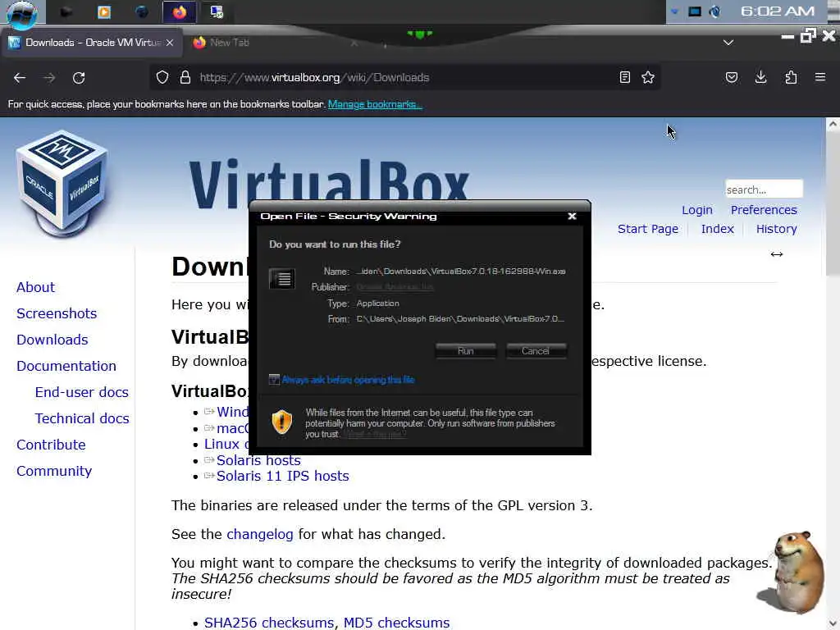Open the Save to Pocket icon

tap(731, 78)
